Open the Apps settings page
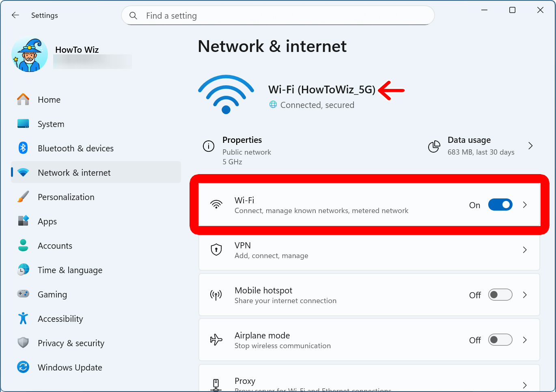Viewport: 556px width, 392px height. click(47, 222)
